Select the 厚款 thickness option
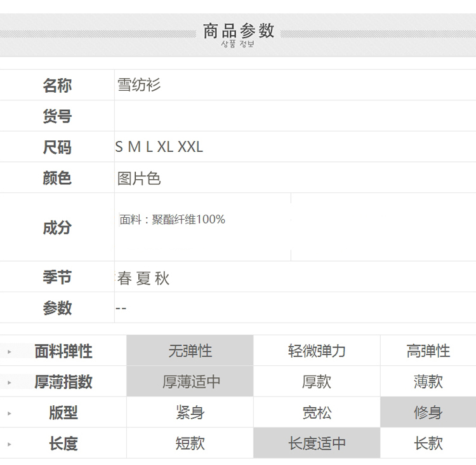 317,382
